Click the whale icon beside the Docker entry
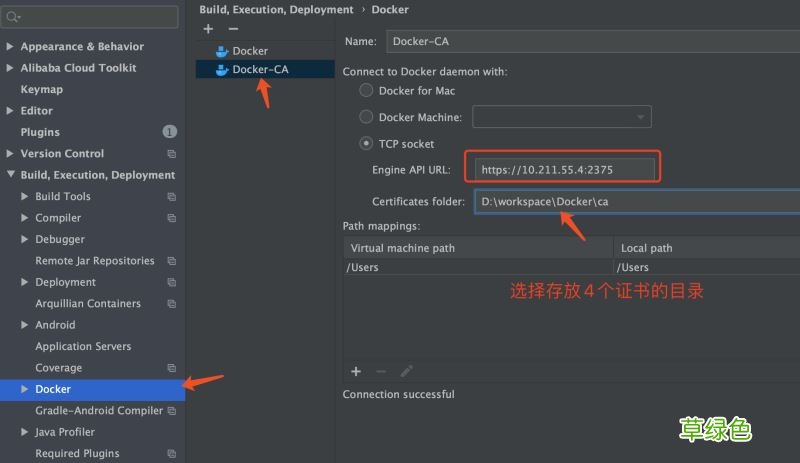The image size is (800, 463). point(221,51)
